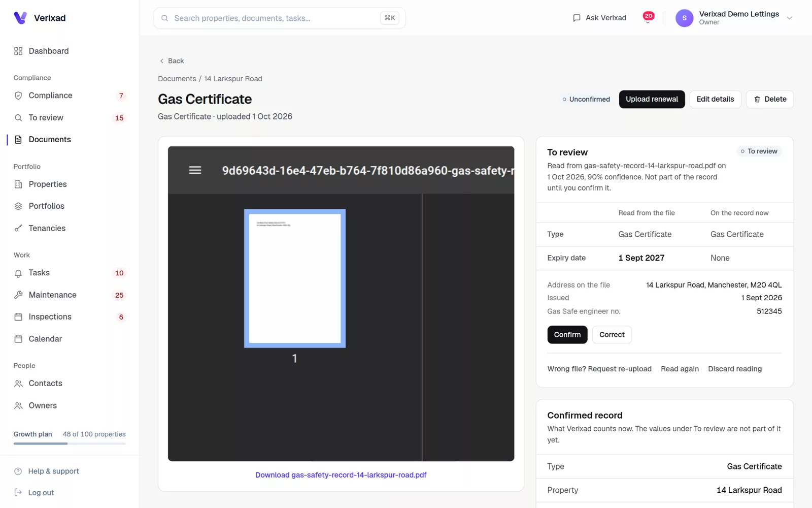This screenshot has height=508, width=812.
Task: Open notifications with the 20 badge
Action: [x=648, y=18]
